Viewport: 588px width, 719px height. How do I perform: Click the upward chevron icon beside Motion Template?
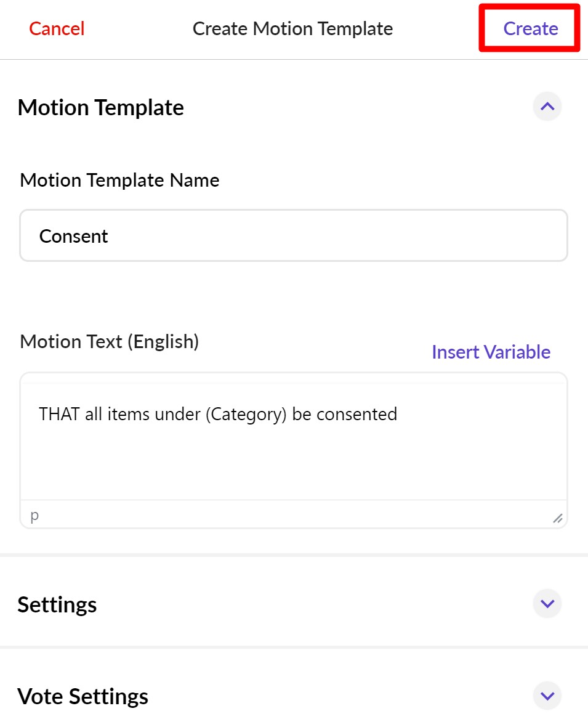(x=547, y=107)
